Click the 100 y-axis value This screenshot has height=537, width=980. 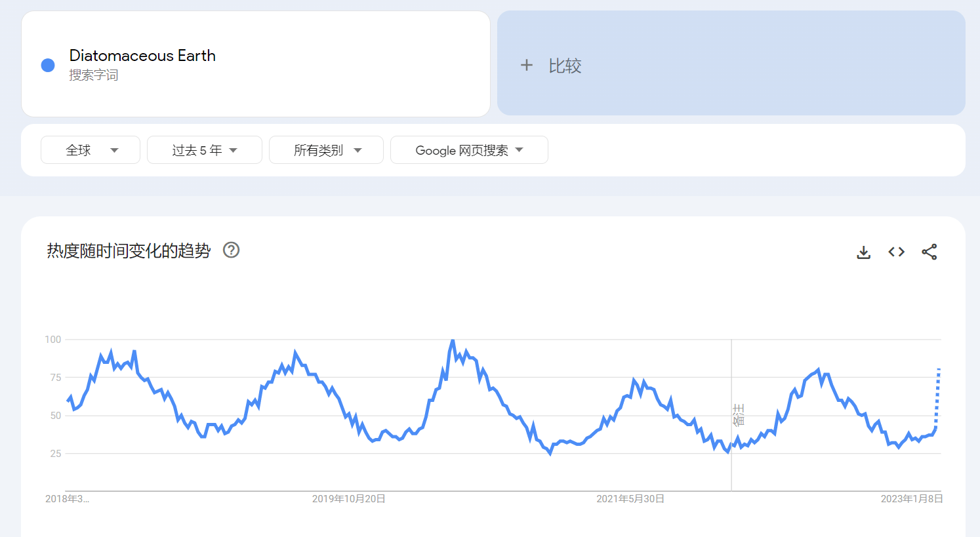point(53,340)
